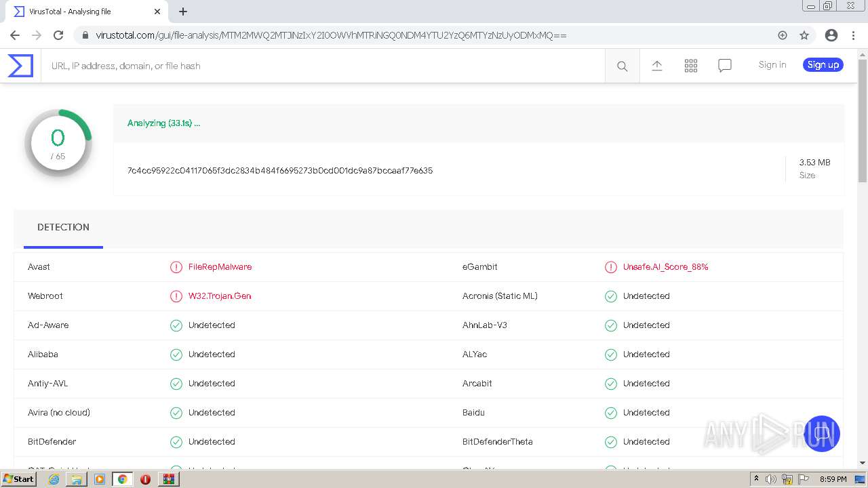Screen dimensions: 868x488
Task: Click the volume speaker tray icon
Action: tap(771, 479)
